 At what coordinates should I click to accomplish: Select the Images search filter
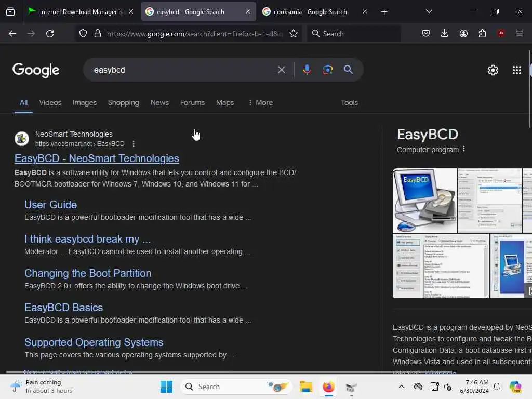tap(85, 102)
